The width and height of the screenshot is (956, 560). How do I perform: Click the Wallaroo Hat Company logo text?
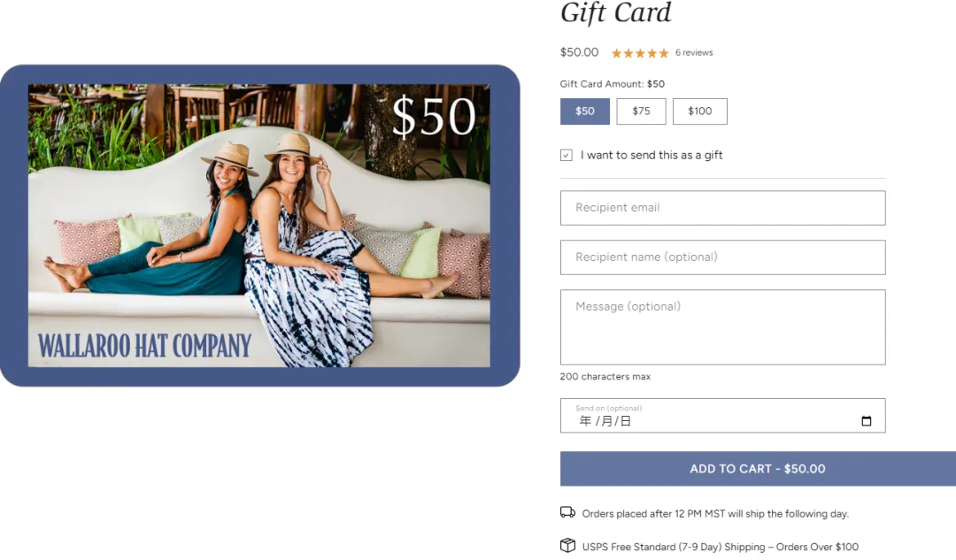tap(144, 346)
